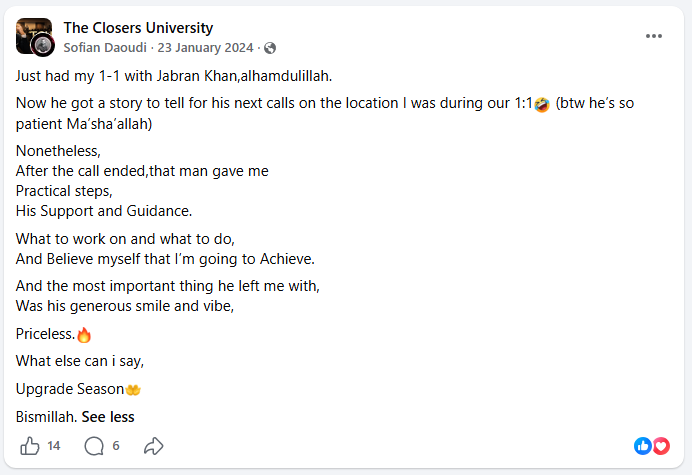
Task: Click the "His Support and Guidance" line
Action: tap(104, 211)
